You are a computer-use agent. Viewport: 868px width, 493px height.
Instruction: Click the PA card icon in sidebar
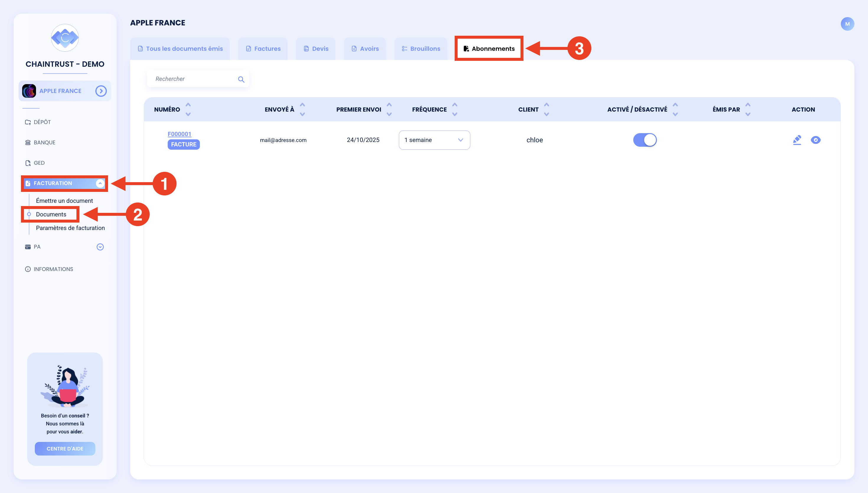coord(28,247)
